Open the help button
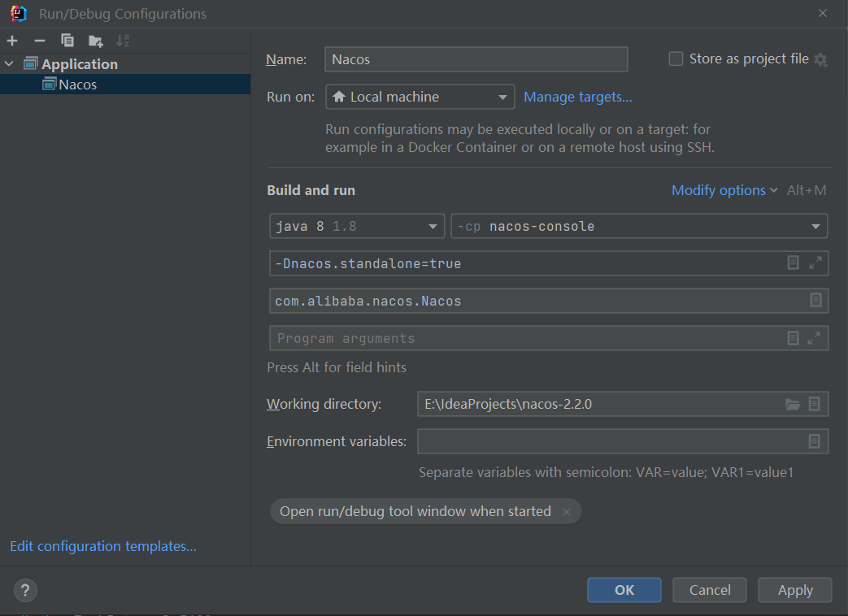This screenshot has width=848, height=616. click(25, 591)
